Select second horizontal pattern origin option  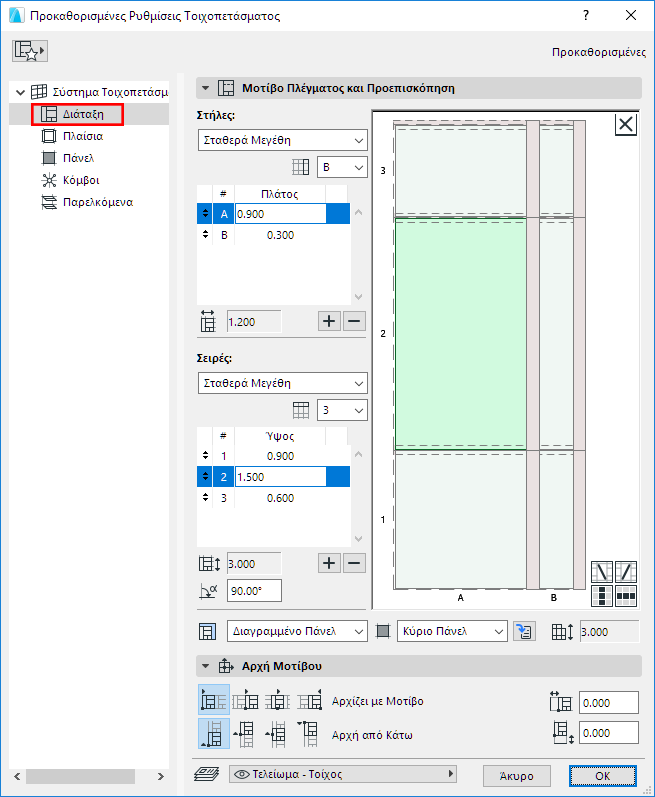[246, 700]
